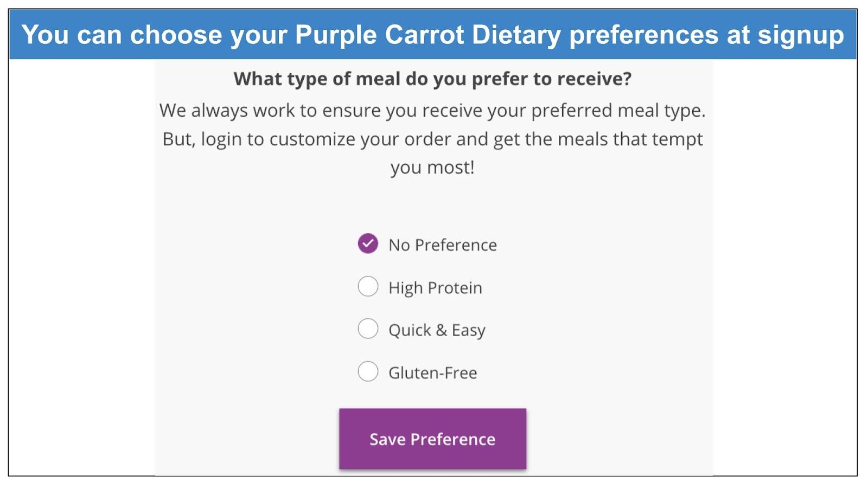Image resolution: width=868 pixels, height=488 pixels.
Task: Click the 'Quick & Easy' text label
Action: [437, 330]
